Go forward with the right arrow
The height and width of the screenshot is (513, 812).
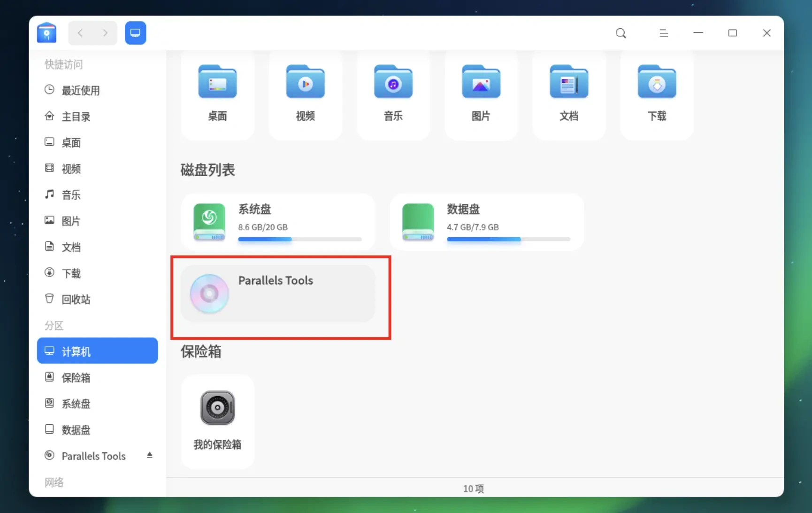click(x=105, y=33)
